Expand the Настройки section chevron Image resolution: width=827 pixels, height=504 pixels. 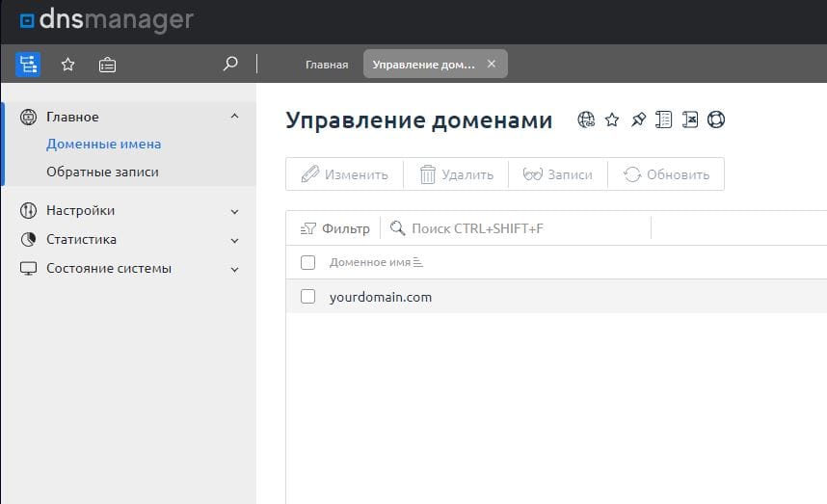point(235,211)
